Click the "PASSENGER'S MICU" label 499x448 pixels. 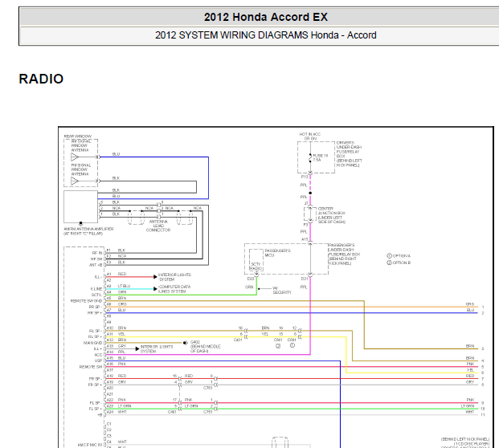point(277,253)
